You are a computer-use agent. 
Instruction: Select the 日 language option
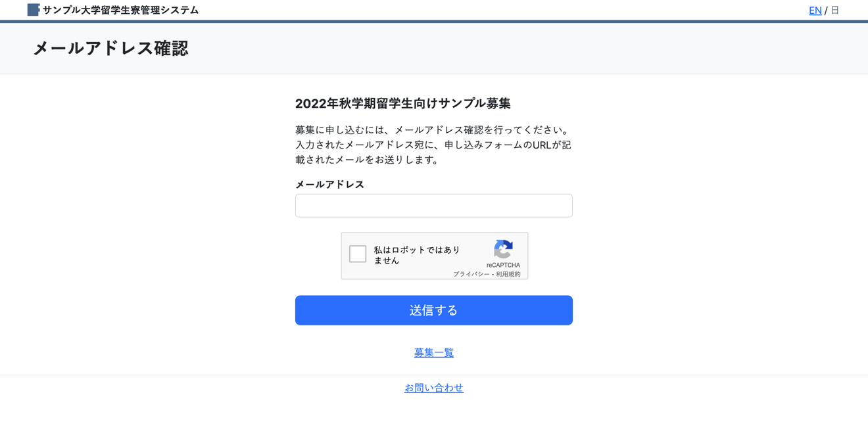tap(835, 10)
